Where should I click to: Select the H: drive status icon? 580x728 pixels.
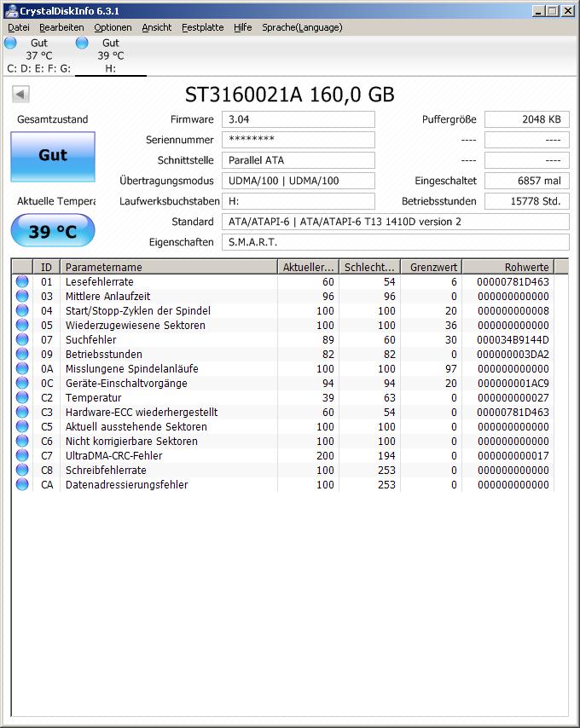[82, 43]
